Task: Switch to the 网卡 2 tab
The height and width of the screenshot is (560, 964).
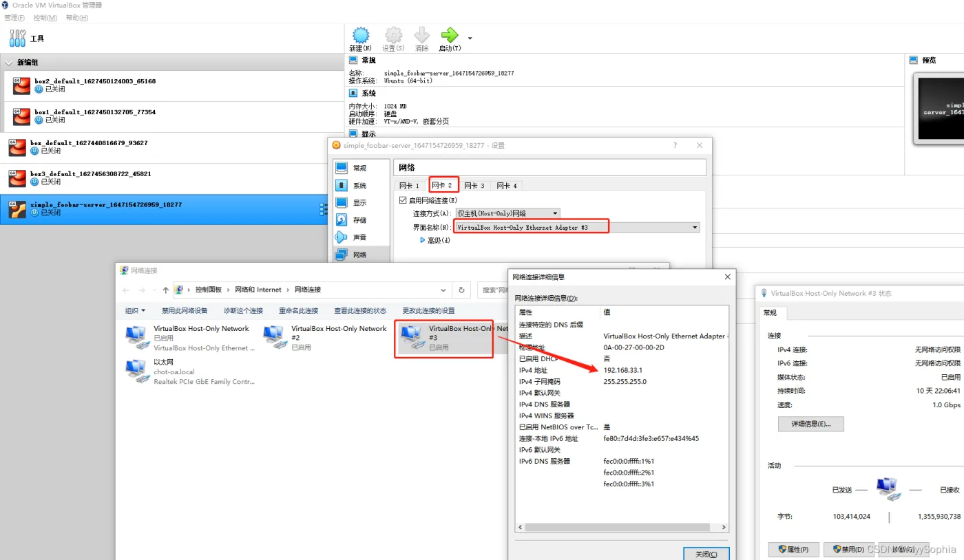Action: (x=442, y=186)
